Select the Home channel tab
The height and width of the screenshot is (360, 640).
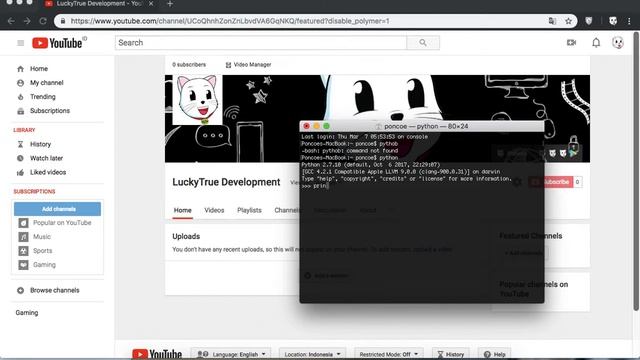click(182, 210)
